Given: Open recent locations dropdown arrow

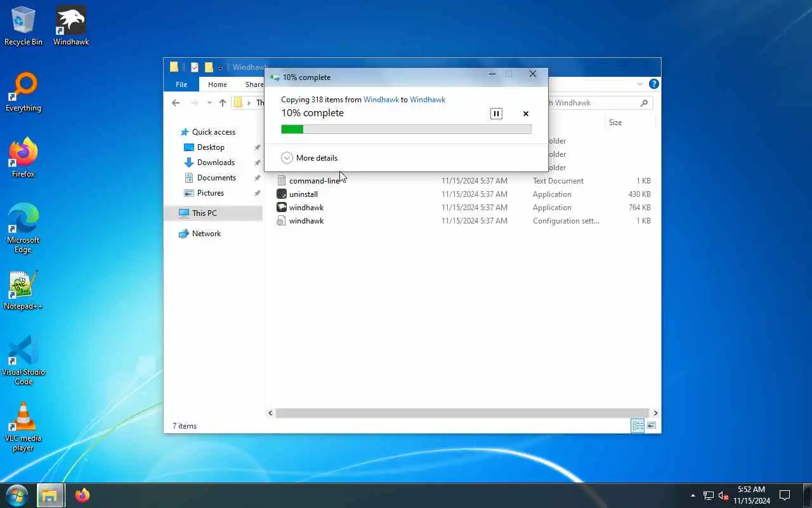Looking at the screenshot, I should (209, 103).
